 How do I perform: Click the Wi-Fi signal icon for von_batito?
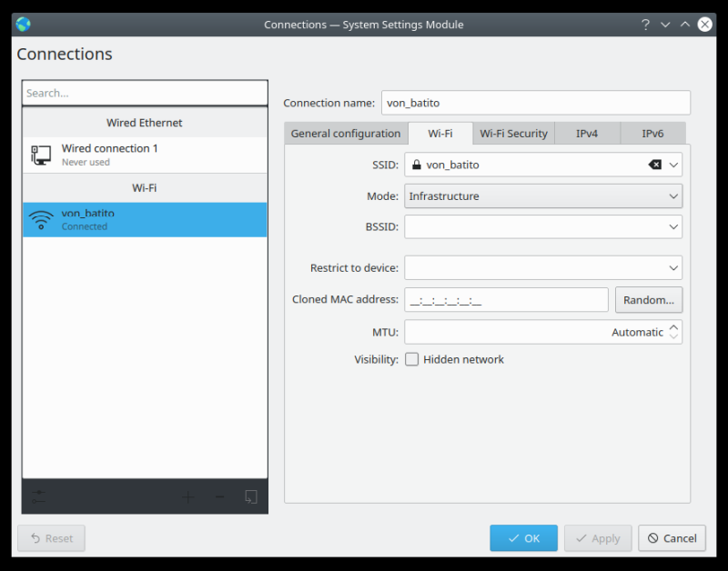click(41, 220)
